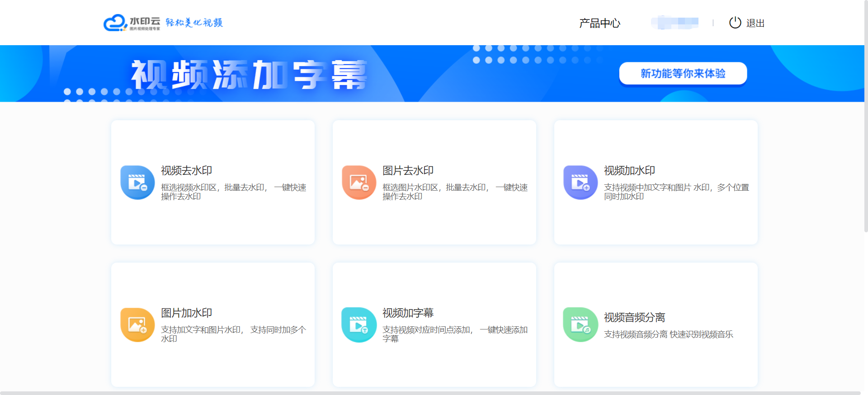Open the 视频加字幕 title link
Screen dimensions: 868x395
point(408,313)
